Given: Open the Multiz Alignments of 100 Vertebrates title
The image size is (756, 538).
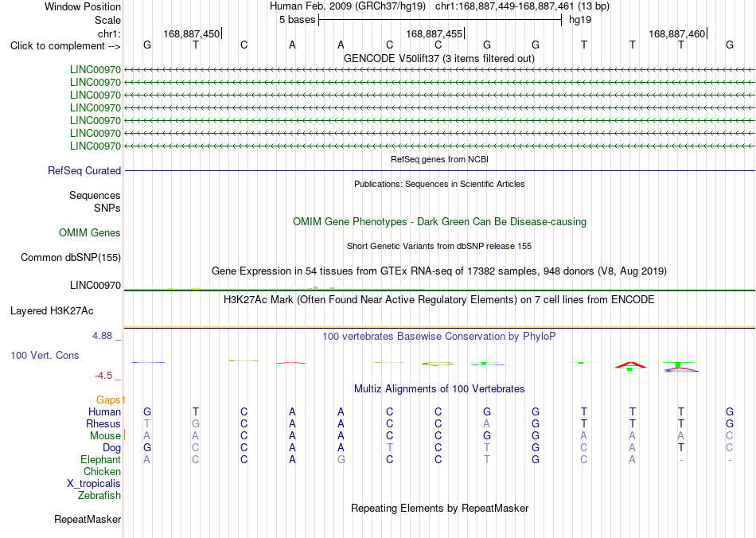Looking at the screenshot, I should (439, 389).
